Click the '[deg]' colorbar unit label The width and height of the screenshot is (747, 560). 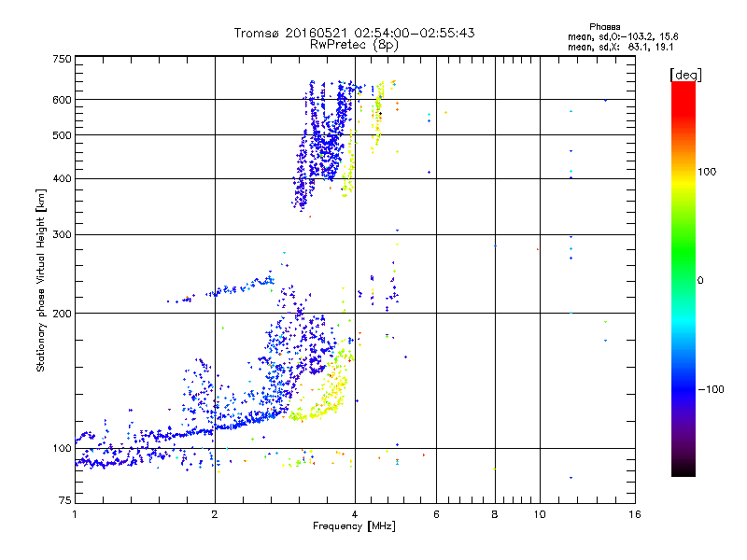tap(685, 75)
